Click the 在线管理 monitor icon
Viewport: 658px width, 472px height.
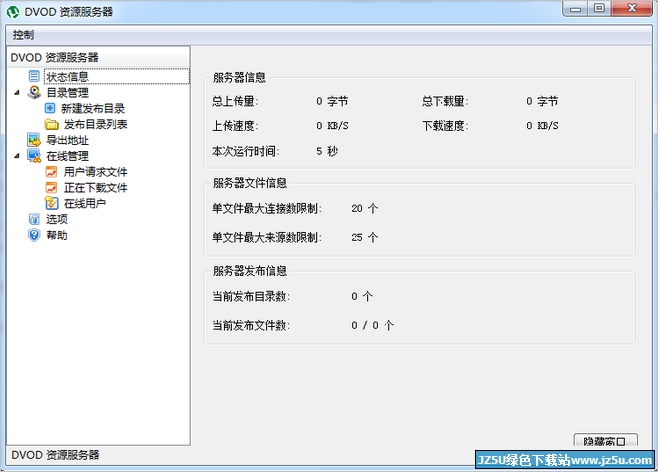pos(34,156)
